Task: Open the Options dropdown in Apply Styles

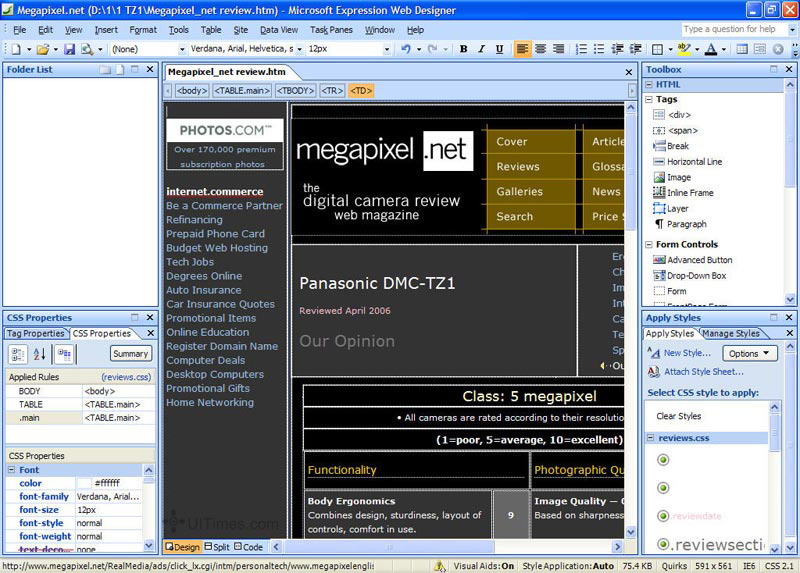Action: click(749, 353)
